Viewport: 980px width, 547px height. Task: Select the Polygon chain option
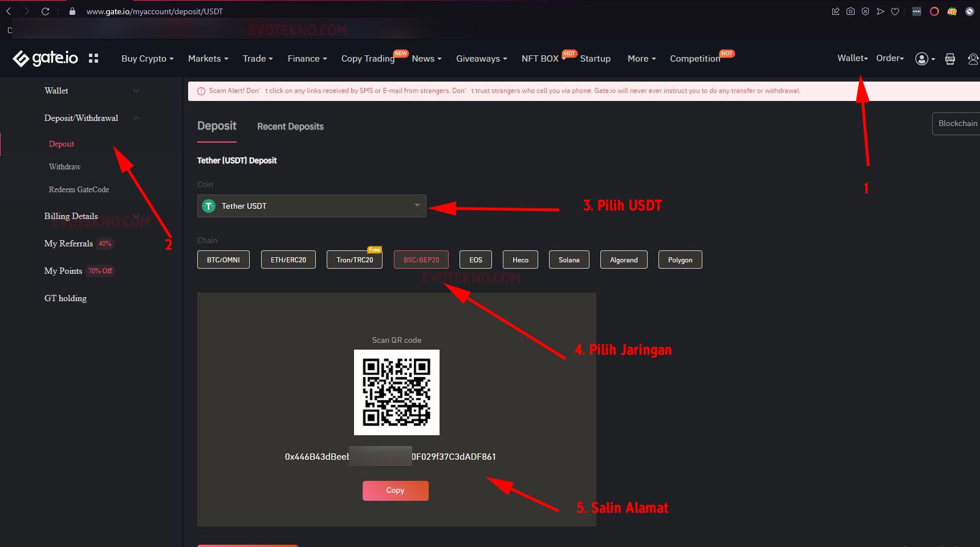[680, 260]
